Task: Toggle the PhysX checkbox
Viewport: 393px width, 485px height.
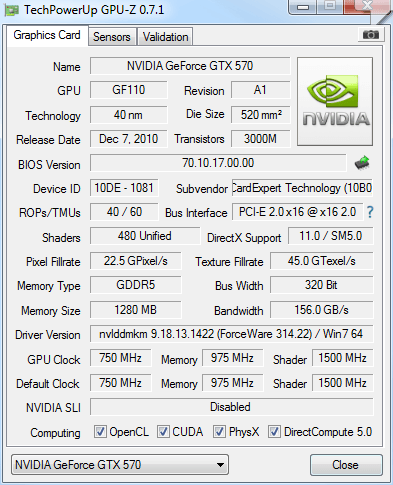Action: point(219,431)
